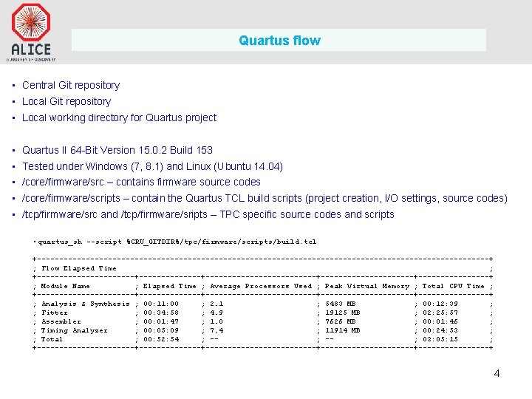
Task: Click the '/core/firmware/scripts' bullet line
Action: (x=265, y=198)
